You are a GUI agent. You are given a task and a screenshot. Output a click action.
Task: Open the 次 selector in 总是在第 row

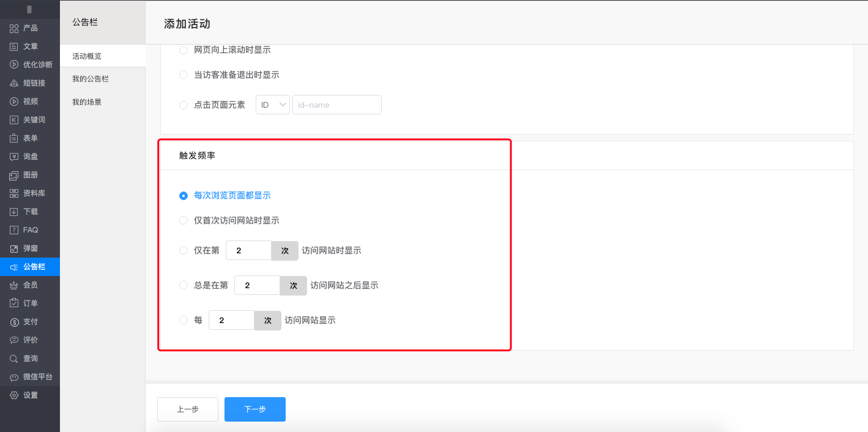[293, 285]
